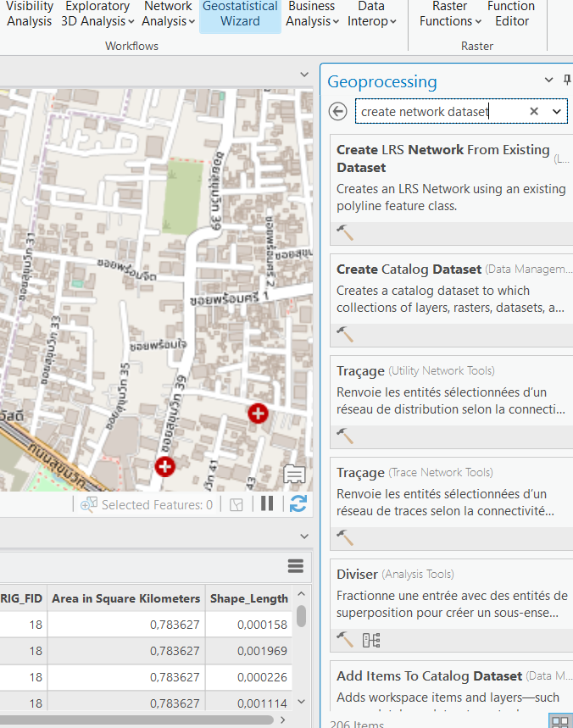573x728 pixels.
Task: Open the Visibility Analysis tool
Action: tap(30, 14)
